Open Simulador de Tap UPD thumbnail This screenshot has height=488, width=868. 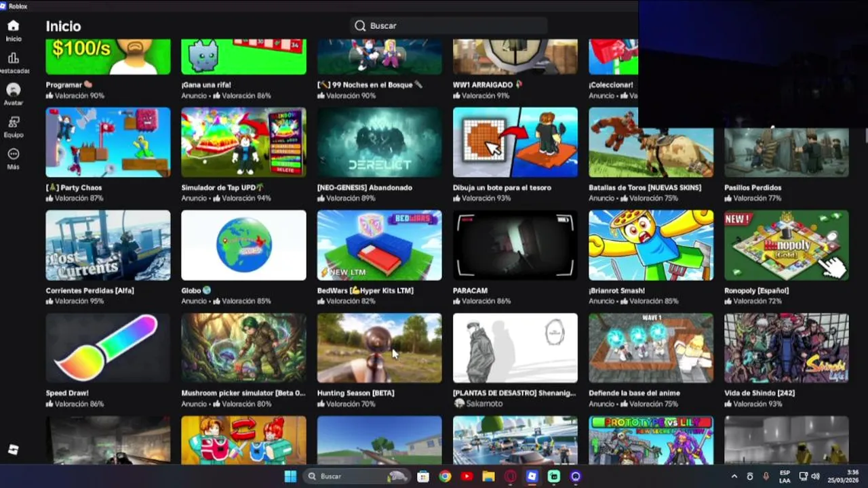point(243,142)
